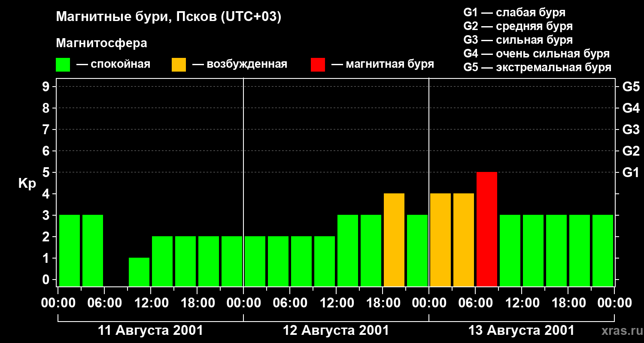Click the '06:00' time label under 13 August
The image size is (644, 343).
point(475,303)
